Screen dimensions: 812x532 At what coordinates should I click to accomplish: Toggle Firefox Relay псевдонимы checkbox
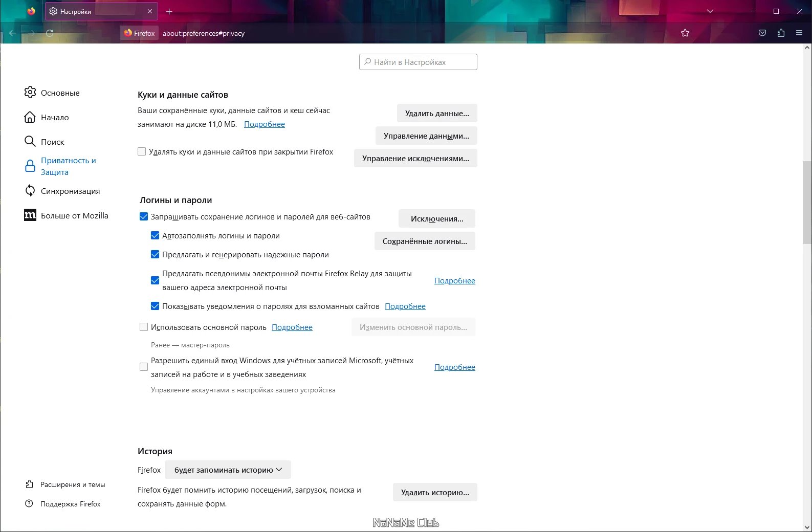(x=155, y=280)
